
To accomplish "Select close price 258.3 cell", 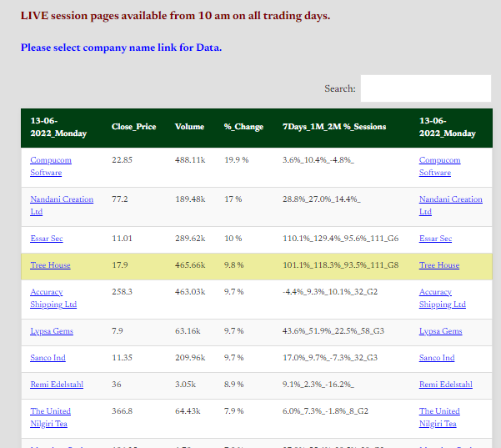I will (122, 292).
